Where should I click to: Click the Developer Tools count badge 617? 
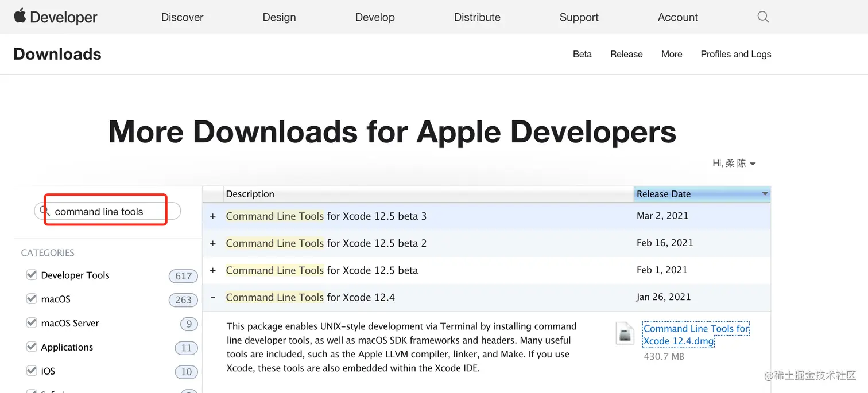point(183,276)
